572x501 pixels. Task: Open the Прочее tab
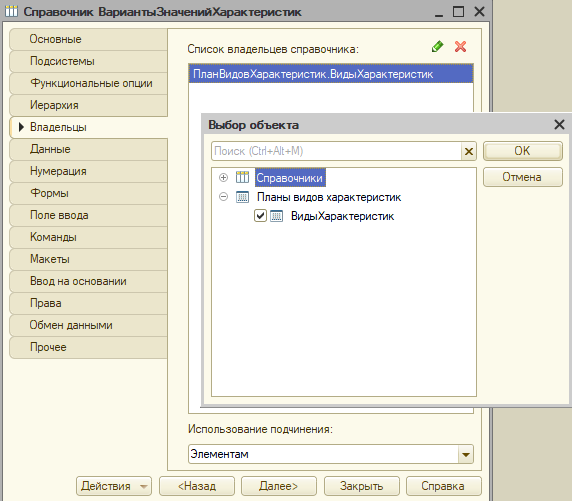pyautogui.click(x=89, y=347)
